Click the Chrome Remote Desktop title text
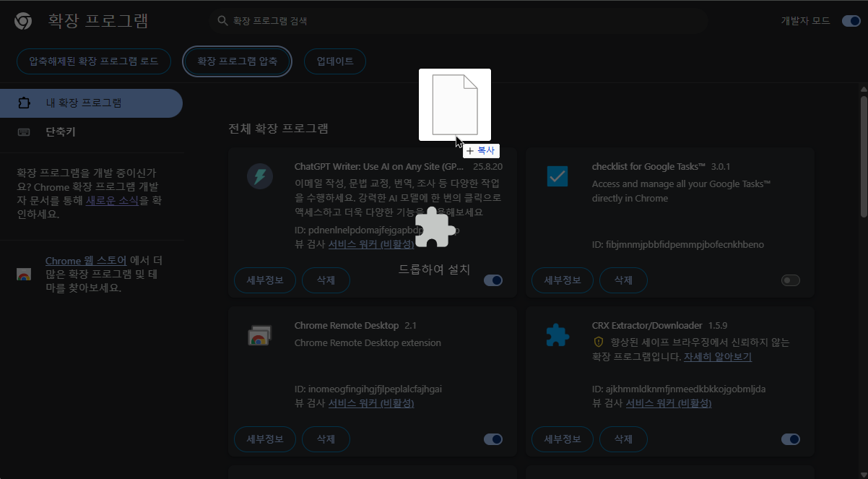The width and height of the screenshot is (868, 479). click(347, 325)
